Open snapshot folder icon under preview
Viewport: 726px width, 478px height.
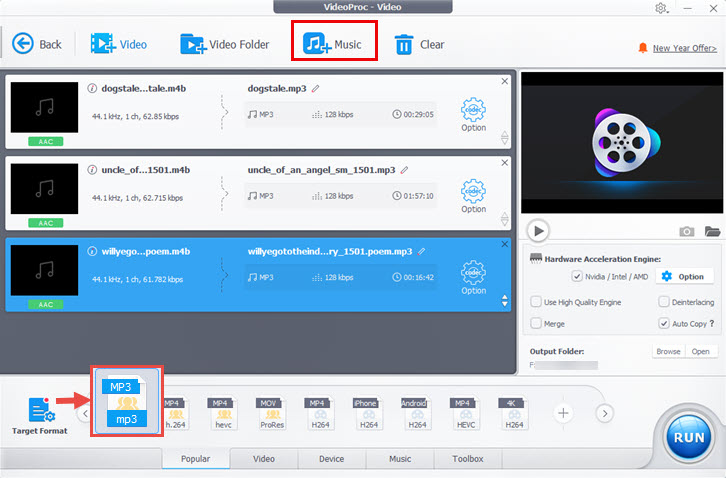pos(712,231)
